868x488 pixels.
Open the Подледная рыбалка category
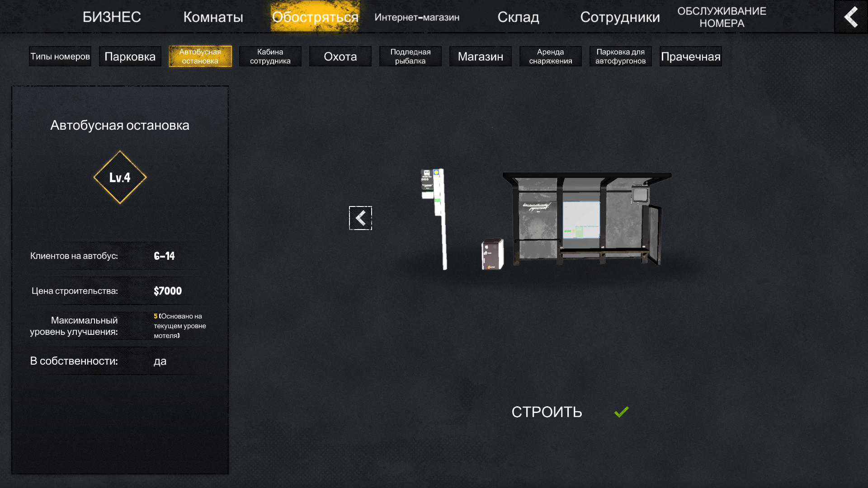[x=410, y=56]
